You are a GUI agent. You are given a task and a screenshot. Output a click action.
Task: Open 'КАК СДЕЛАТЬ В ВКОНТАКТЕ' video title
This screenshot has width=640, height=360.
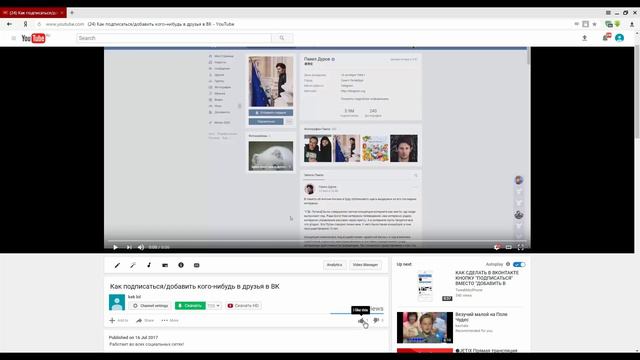pyautogui.click(x=487, y=278)
